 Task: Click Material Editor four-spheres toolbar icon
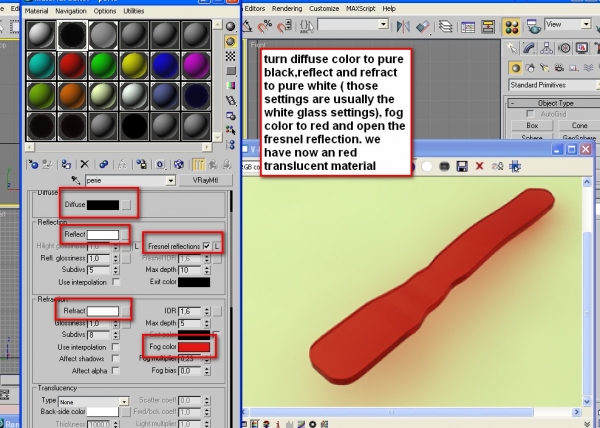(x=512, y=27)
